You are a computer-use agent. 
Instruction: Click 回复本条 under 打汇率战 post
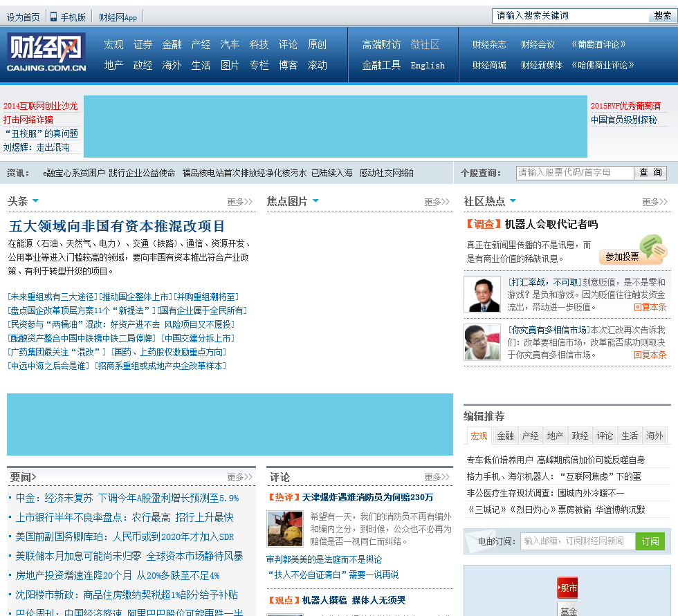650,307
